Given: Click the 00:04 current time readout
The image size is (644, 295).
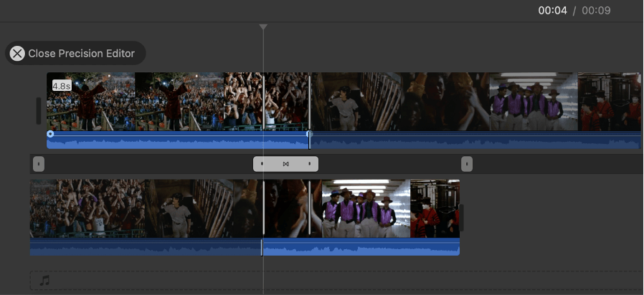Looking at the screenshot, I should pyautogui.click(x=552, y=11).
